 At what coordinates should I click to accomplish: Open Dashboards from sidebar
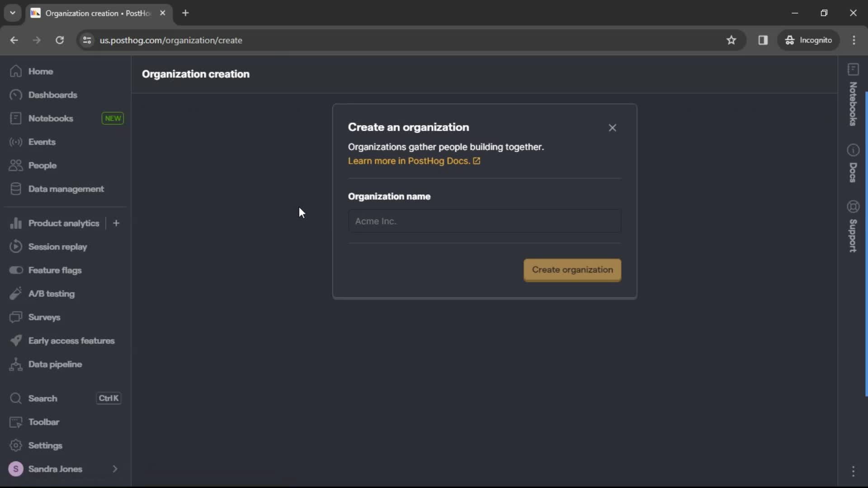52,95
